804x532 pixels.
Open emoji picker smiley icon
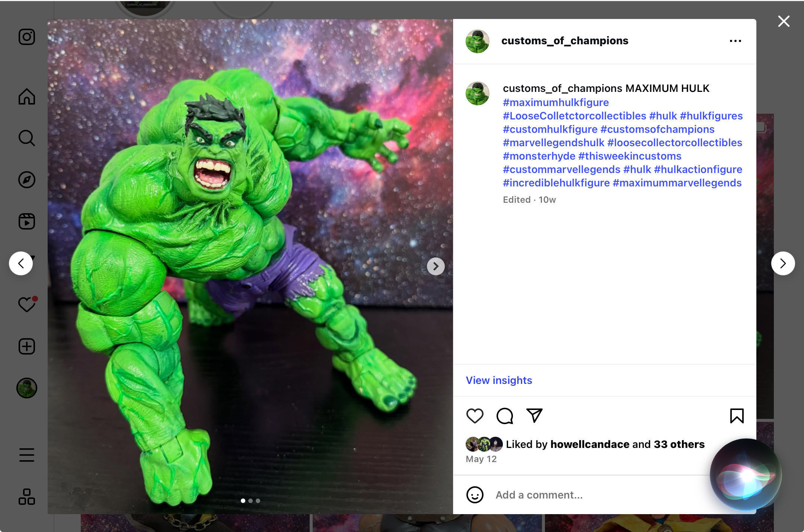coord(475,495)
